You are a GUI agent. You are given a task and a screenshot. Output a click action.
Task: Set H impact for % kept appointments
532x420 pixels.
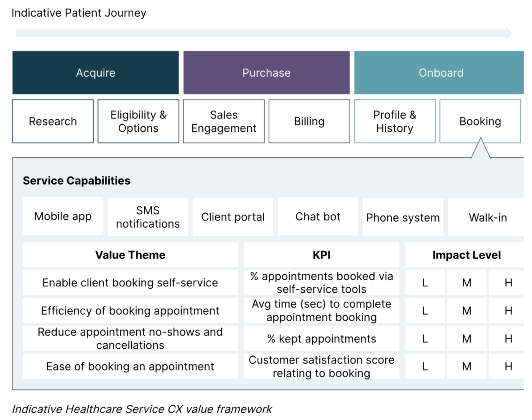point(508,339)
